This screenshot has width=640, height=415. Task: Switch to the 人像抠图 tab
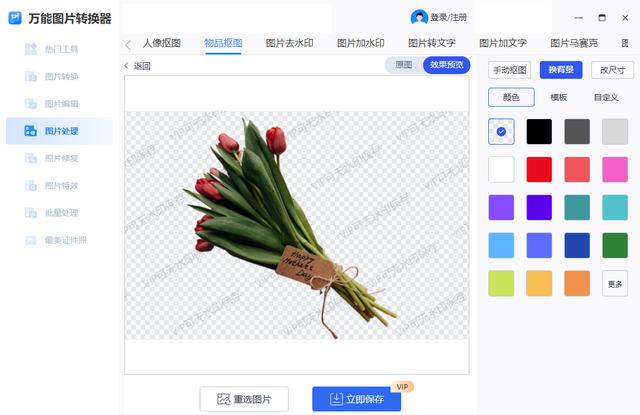(162, 43)
